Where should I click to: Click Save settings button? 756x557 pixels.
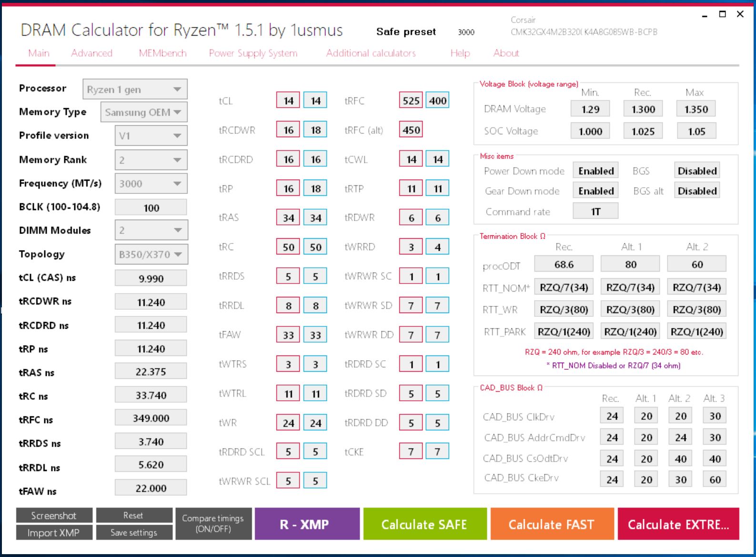coord(134,532)
